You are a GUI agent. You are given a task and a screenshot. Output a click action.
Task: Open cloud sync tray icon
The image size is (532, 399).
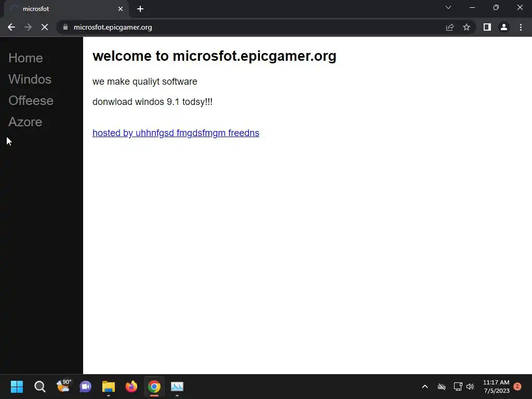pyautogui.click(x=442, y=387)
